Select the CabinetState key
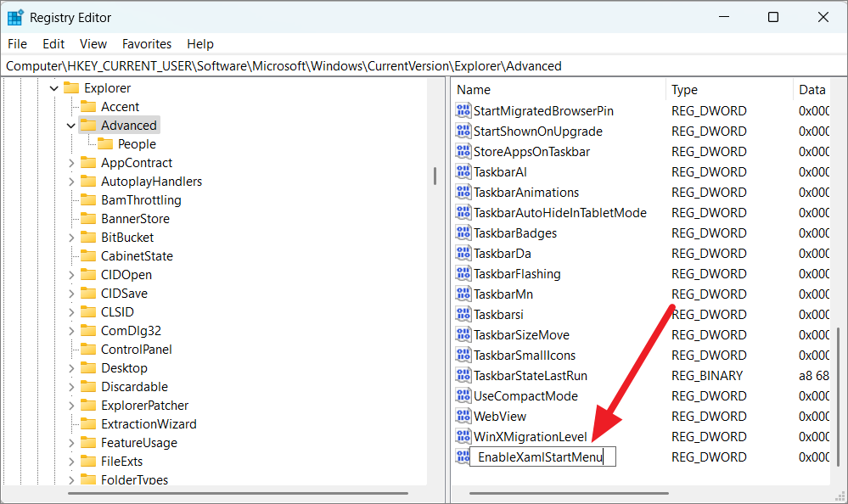848x504 pixels. pyautogui.click(x=137, y=255)
